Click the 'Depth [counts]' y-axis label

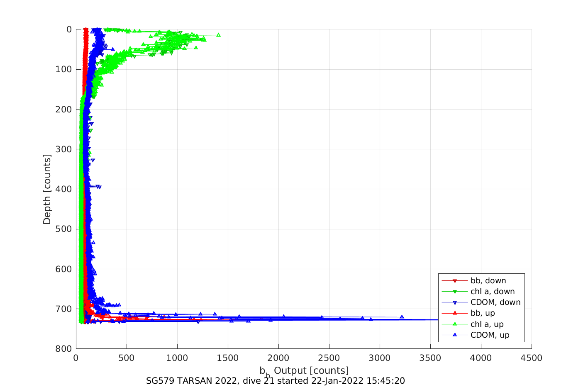(x=47, y=189)
